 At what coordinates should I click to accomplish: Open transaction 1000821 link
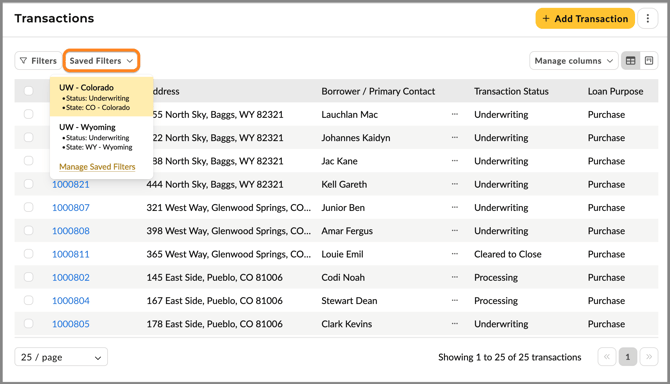click(x=71, y=185)
